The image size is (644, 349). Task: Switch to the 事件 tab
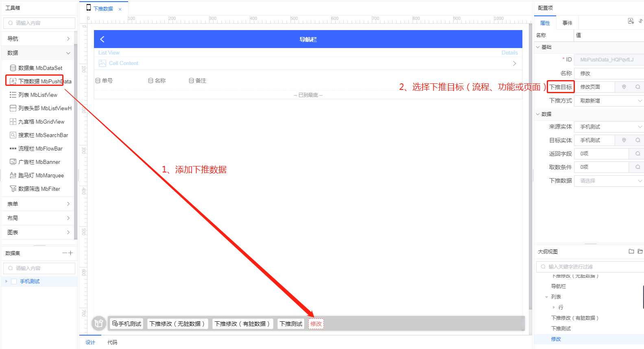click(567, 23)
